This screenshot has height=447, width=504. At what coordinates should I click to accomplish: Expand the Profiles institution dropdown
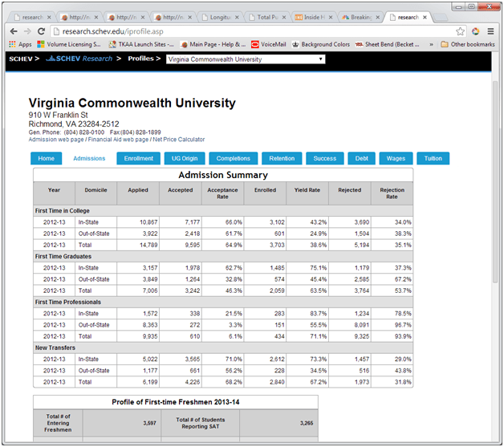246,59
